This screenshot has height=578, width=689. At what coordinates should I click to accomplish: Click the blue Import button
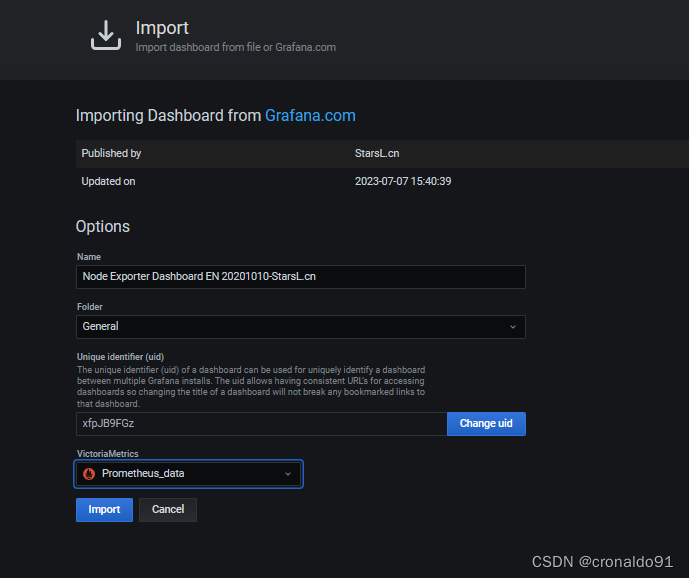click(104, 509)
